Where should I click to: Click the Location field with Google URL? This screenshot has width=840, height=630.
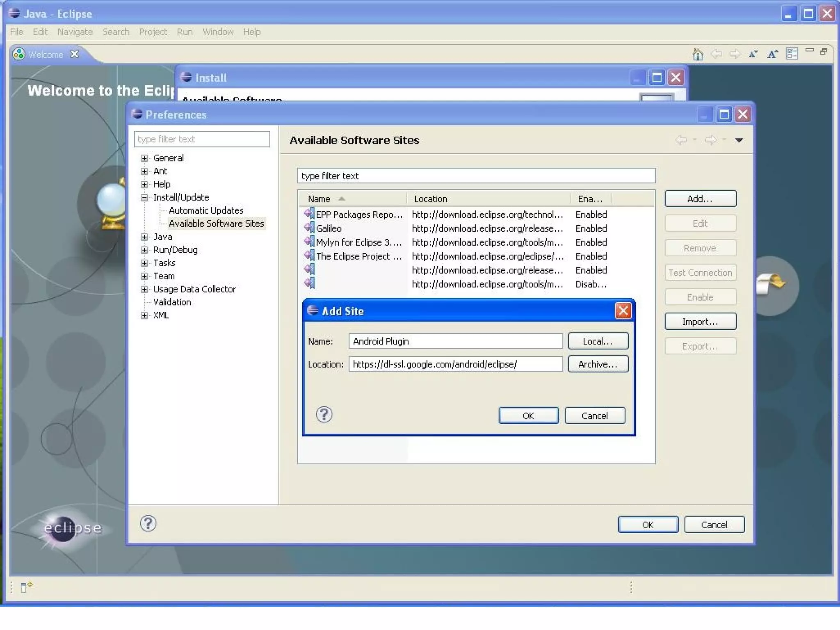pyautogui.click(x=455, y=364)
